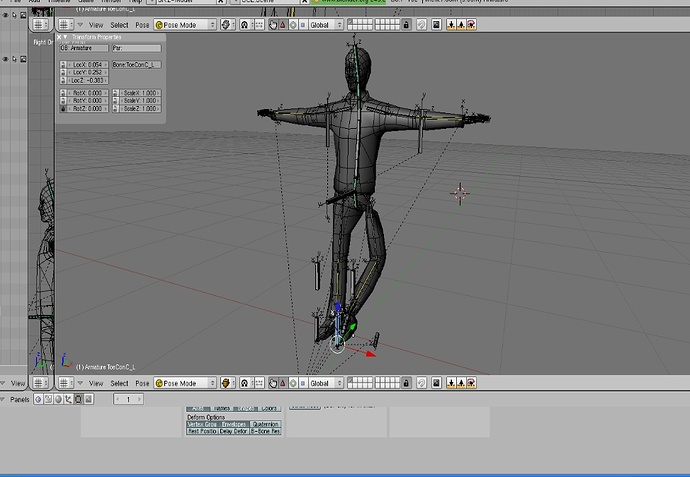Image resolution: width=690 pixels, height=477 pixels.
Task: Paste flipped pose using lower header icon
Action: click(471, 383)
